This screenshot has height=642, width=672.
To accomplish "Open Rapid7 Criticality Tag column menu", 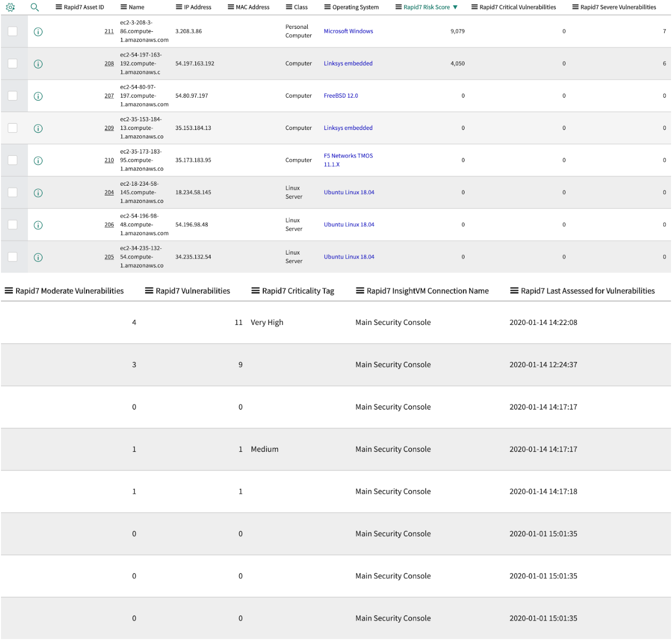I will pyautogui.click(x=255, y=291).
